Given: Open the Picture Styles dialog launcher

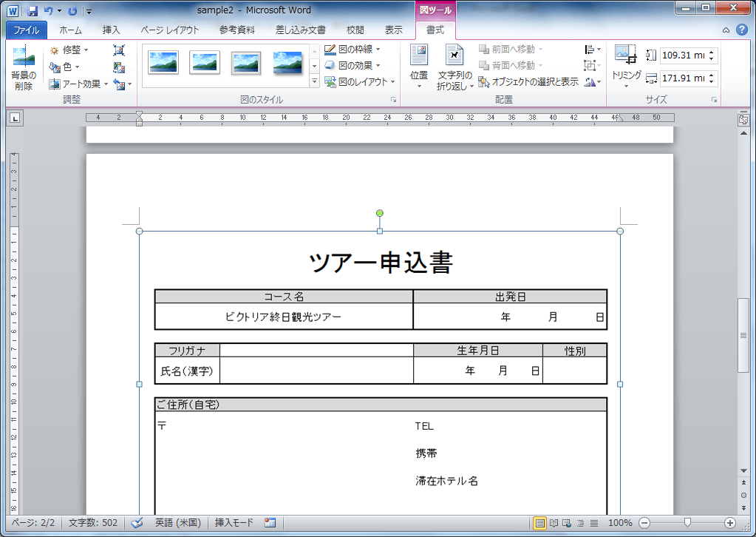Looking at the screenshot, I should pos(393,100).
